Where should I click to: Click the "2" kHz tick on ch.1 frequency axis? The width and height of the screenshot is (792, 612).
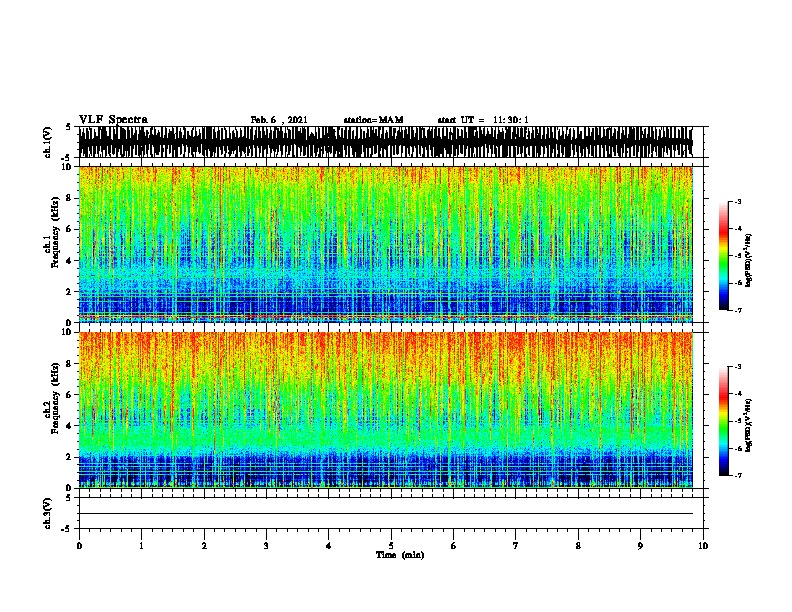[x=69, y=292]
